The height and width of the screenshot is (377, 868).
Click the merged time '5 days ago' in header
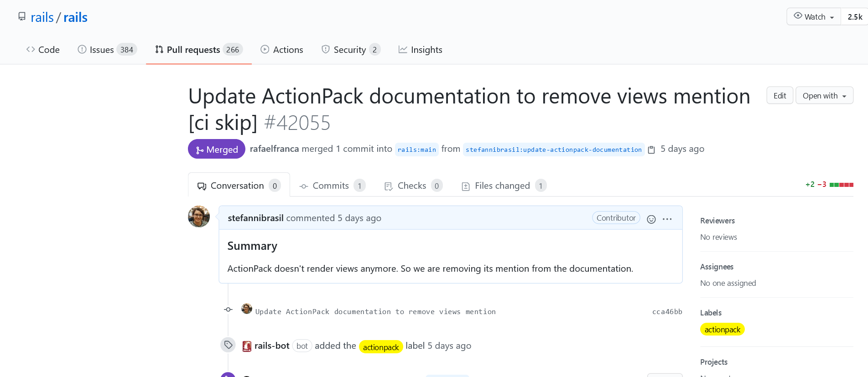(x=682, y=149)
